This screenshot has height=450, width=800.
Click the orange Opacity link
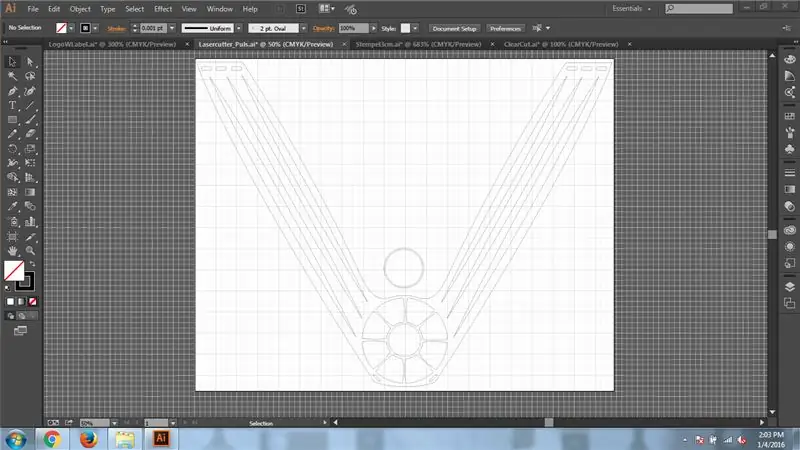323,29
